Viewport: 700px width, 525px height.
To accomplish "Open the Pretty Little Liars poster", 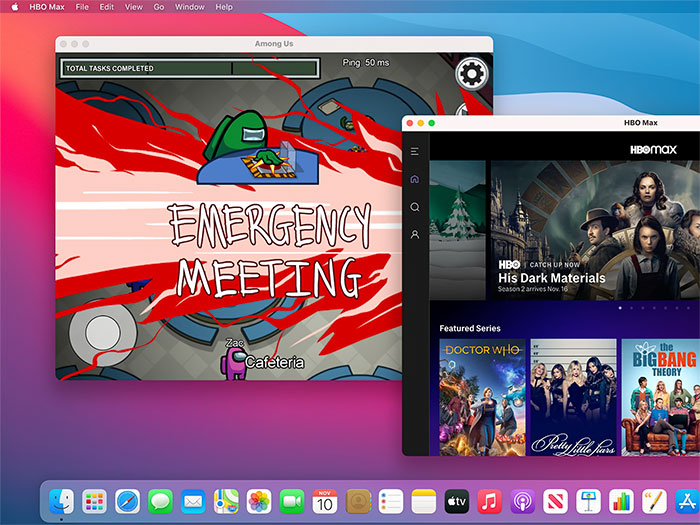I will 573,397.
